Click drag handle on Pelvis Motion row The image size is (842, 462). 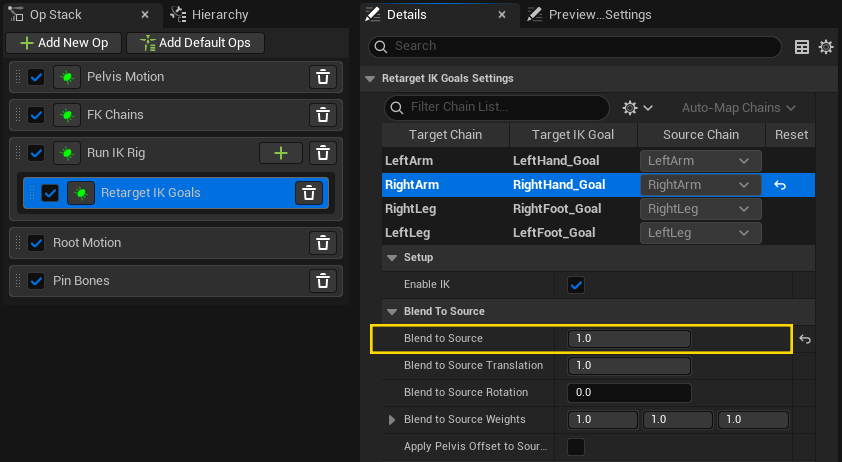tap(18, 77)
